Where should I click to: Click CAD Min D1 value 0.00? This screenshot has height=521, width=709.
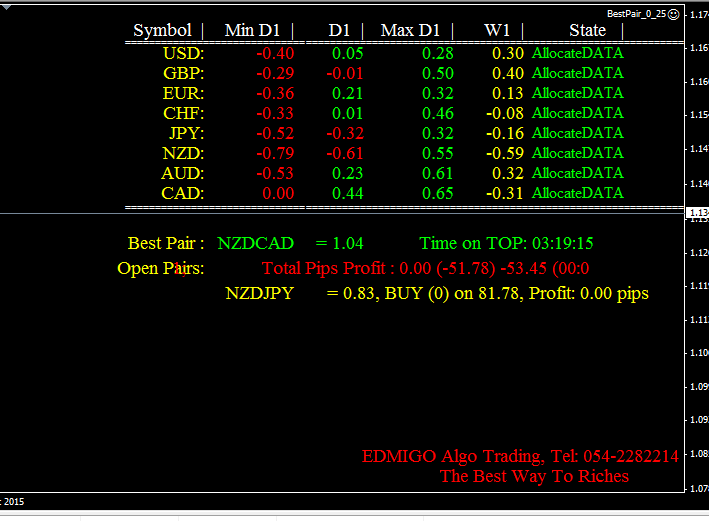tap(279, 193)
